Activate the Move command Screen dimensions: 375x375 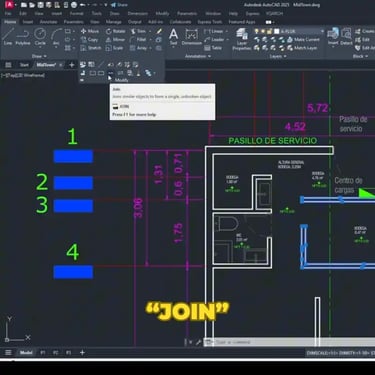tap(90, 31)
